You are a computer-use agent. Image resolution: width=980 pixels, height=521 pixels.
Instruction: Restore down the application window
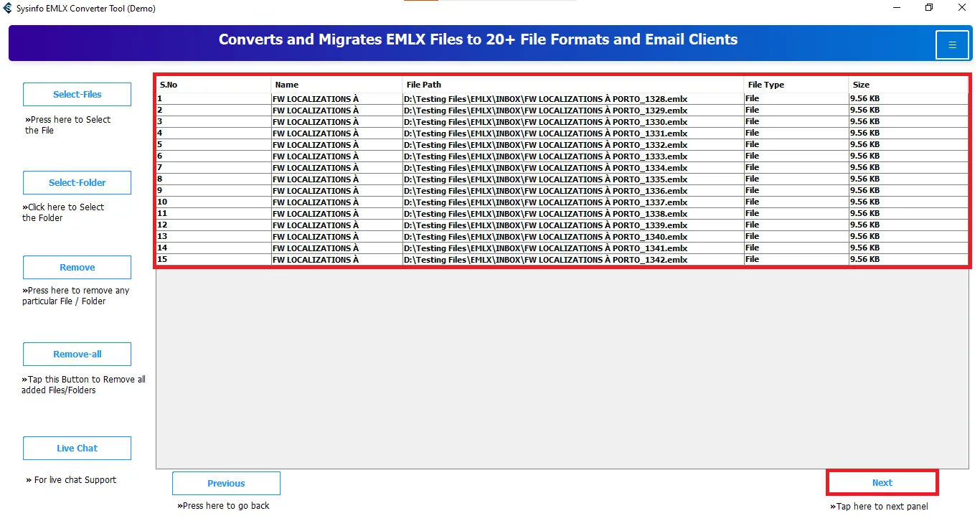click(x=929, y=8)
